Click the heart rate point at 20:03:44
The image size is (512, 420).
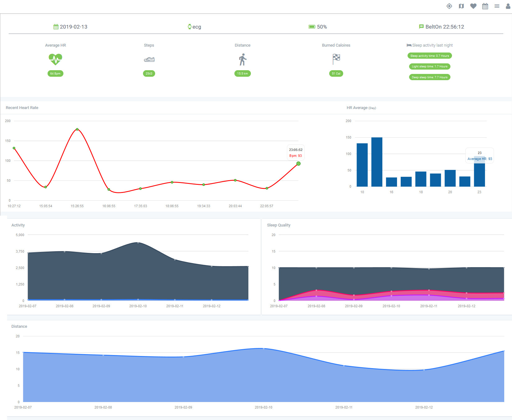tap(235, 180)
